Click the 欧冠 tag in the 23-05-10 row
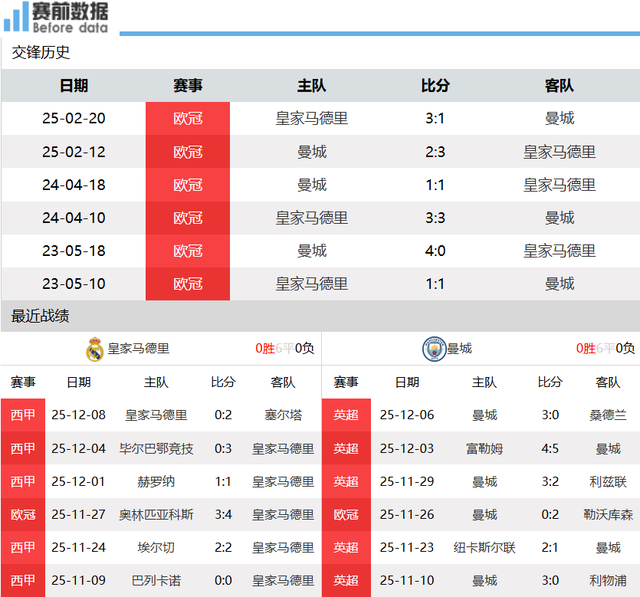Viewport: 640px width, 597px height. (188, 284)
